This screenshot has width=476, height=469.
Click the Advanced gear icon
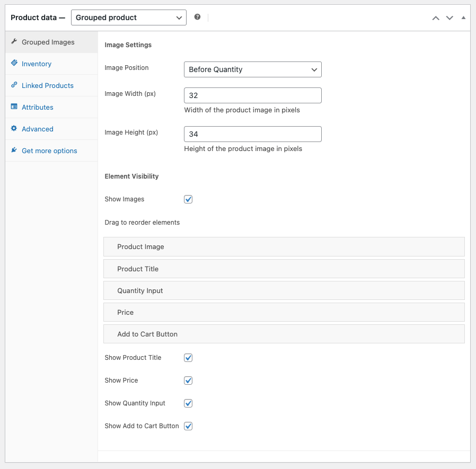pyautogui.click(x=14, y=128)
